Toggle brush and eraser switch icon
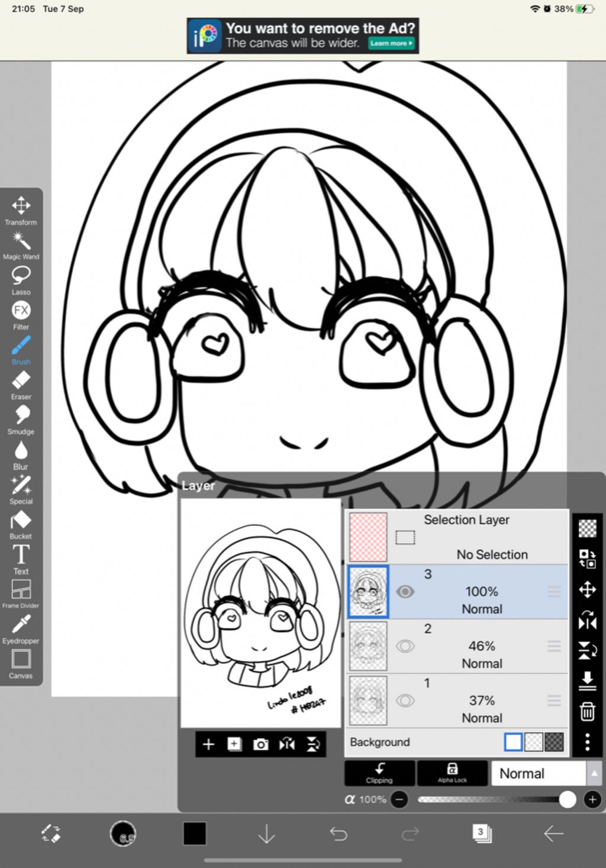The height and width of the screenshot is (868, 606). tap(50, 834)
